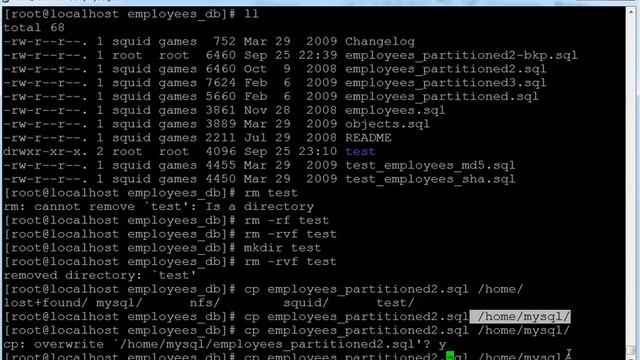Click the size value 7624
Viewport: 640px width, 360px height.
(x=221, y=83)
